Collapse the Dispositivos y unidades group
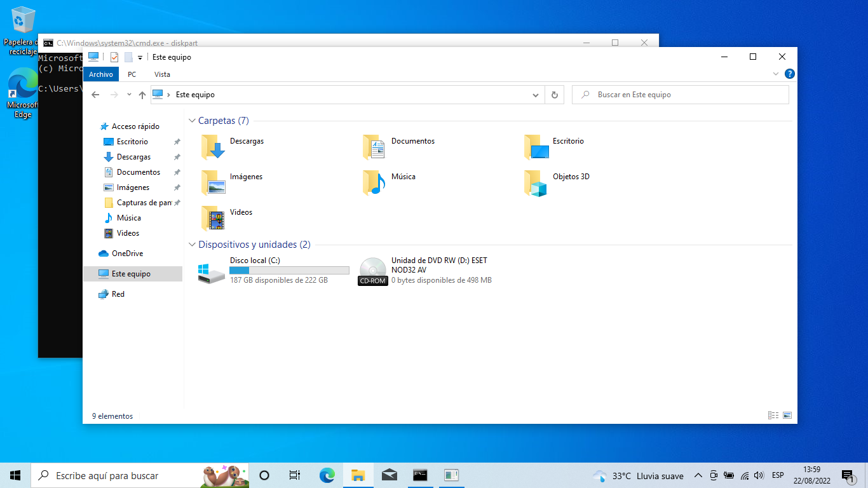The height and width of the screenshot is (488, 868). point(193,245)
